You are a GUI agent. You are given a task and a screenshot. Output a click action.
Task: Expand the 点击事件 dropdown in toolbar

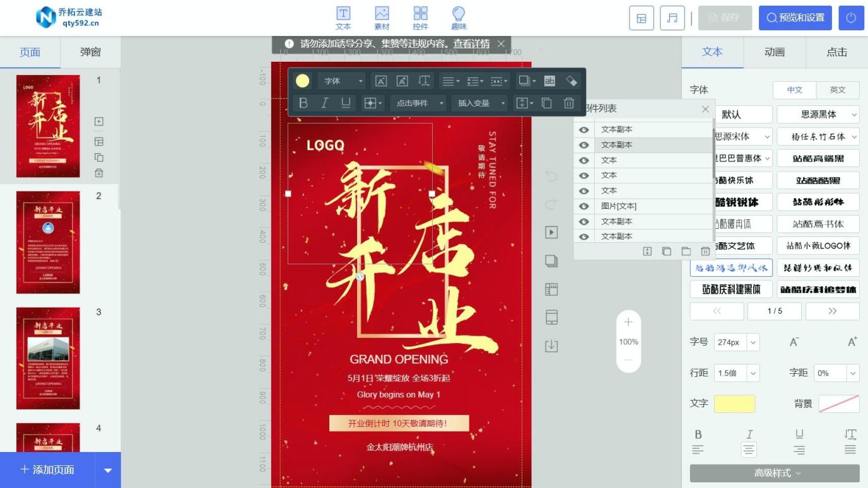pos(418,103)
